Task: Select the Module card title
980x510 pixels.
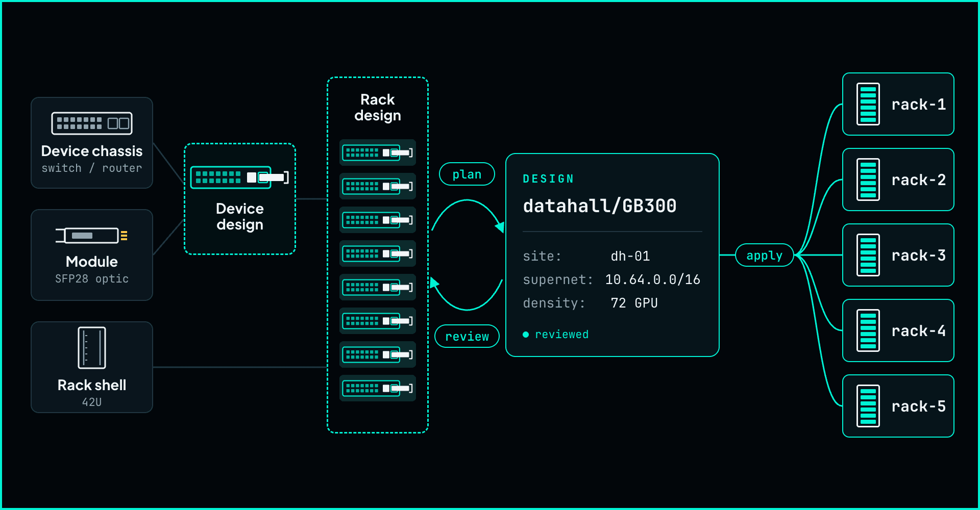Action: click(x=92, y=262)
